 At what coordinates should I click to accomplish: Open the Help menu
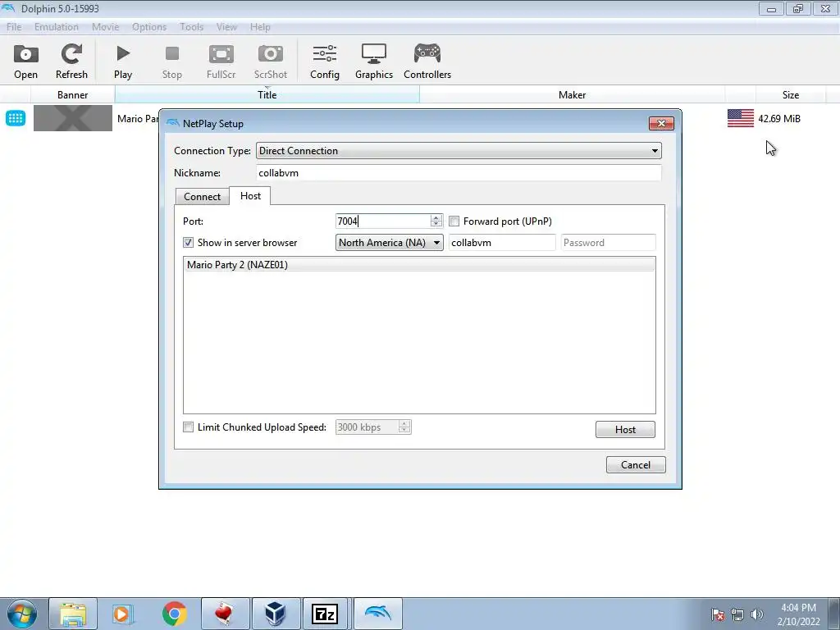point(260,27)
